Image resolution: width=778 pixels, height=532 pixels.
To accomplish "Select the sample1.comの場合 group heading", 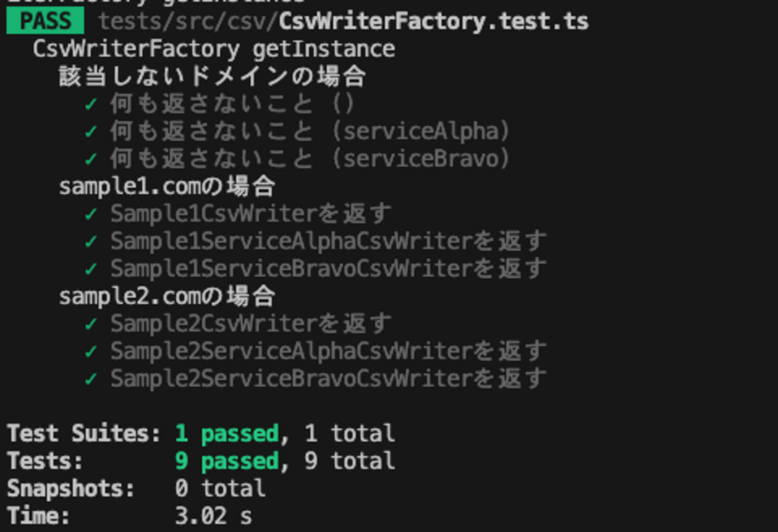I will pyautogui.click(x=167, y=187).
